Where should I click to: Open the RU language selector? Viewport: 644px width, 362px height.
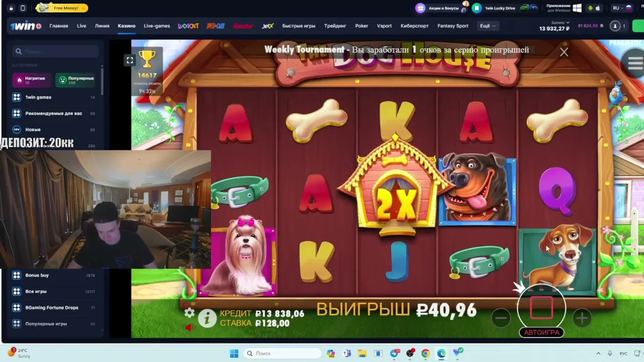tap(622, 8)
